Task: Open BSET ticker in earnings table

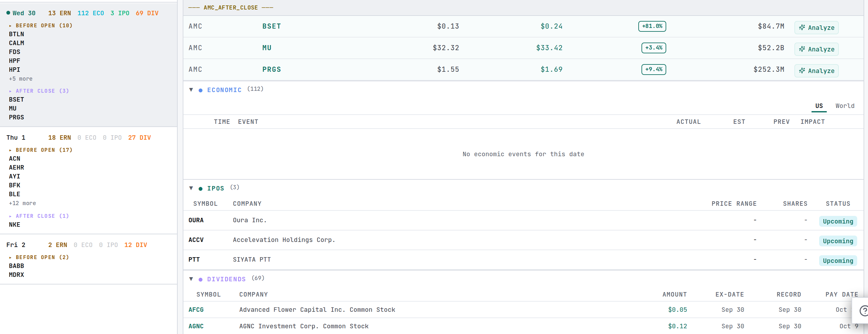Action: click(x=272, y=26)
